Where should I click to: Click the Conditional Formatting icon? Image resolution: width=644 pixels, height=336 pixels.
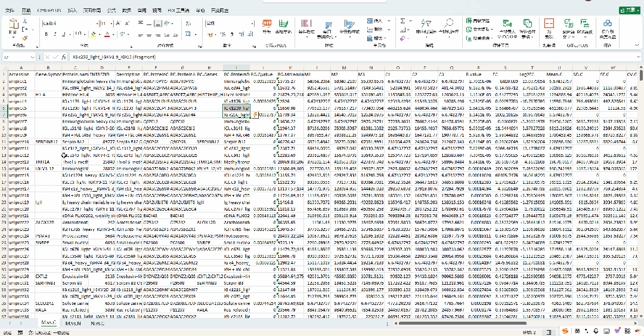pyautogui.click(x=306, y=25)
